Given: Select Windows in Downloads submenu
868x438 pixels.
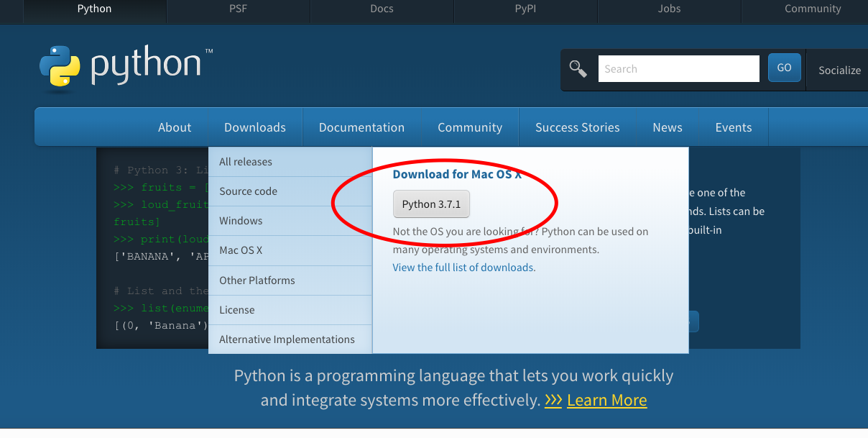Looking at the screenshot, I should click(290, 221).
